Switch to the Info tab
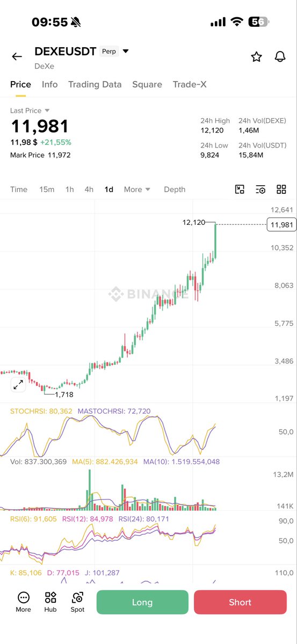The height and width of the screenshot is (644, 297). [50, 84]
